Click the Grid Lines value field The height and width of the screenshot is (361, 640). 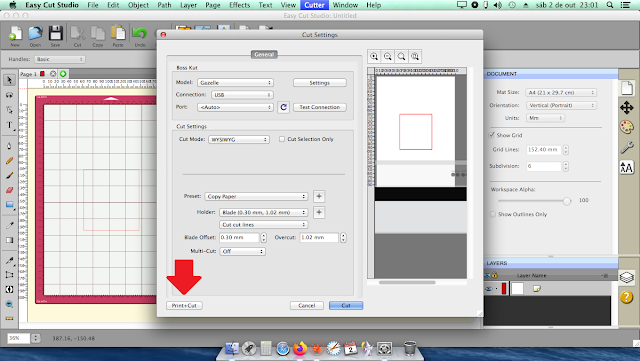544,150
